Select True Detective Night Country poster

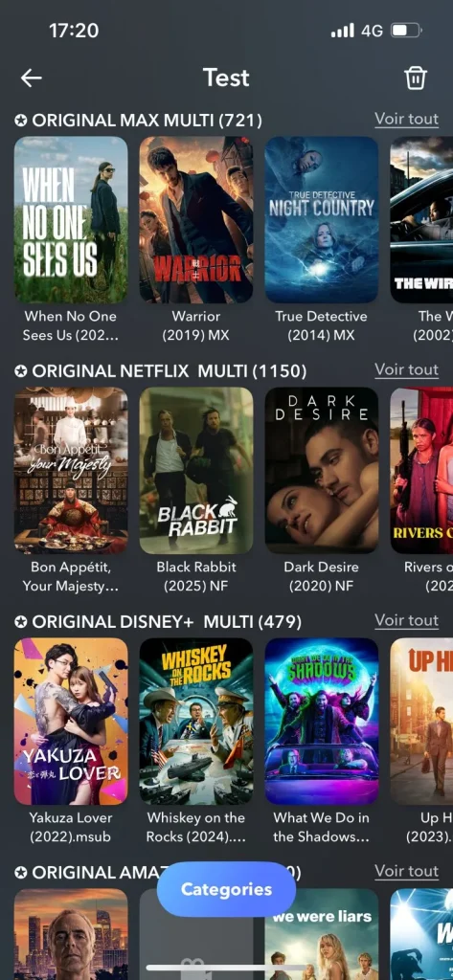pyautogui.click(x=322, y=220)
